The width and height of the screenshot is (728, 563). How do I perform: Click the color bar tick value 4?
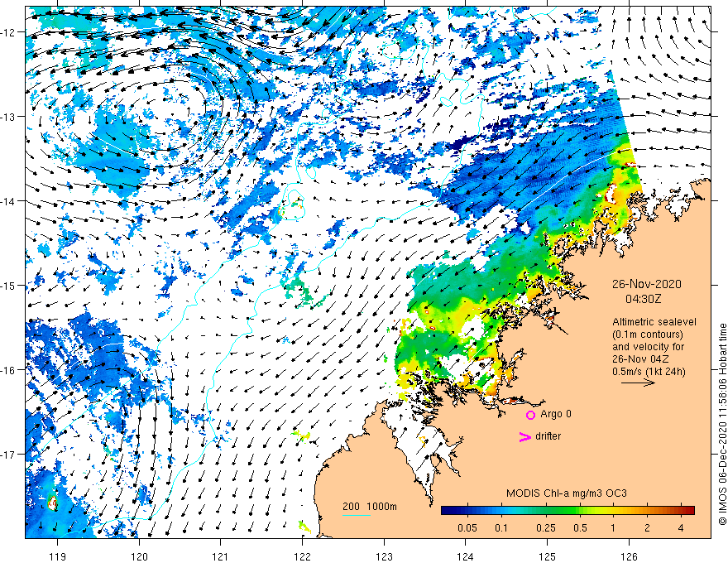pos(681,528)
